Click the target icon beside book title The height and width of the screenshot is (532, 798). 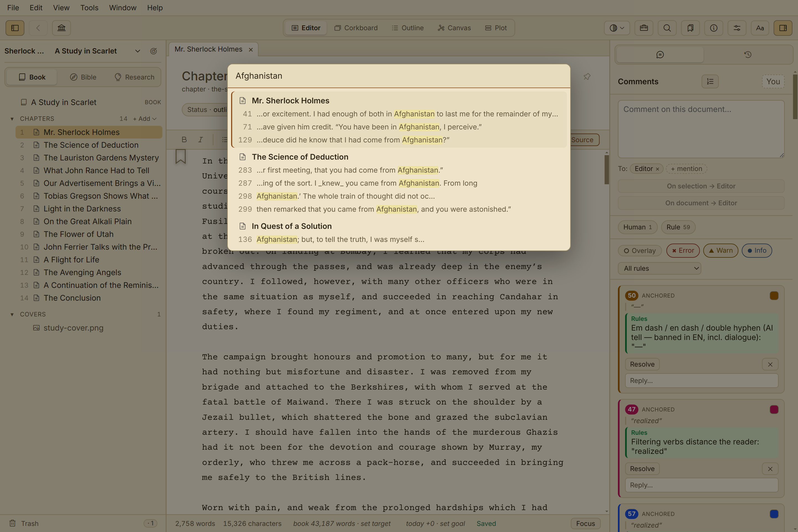[153, 51]
